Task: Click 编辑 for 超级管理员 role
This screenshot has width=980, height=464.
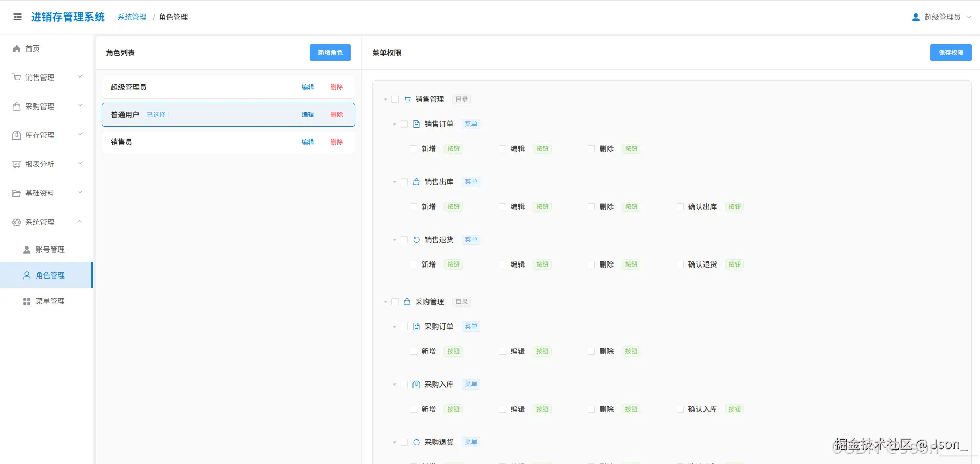Action: (308, 87)
